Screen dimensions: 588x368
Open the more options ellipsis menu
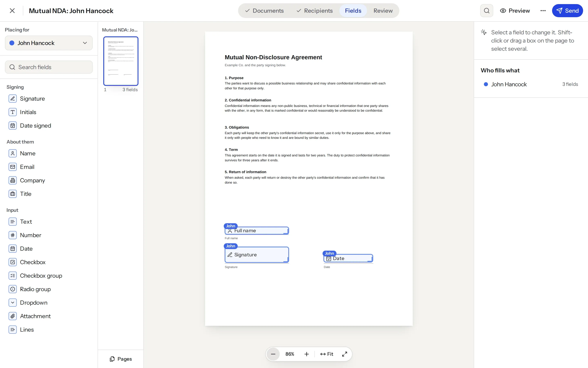(x=543, y=11)
